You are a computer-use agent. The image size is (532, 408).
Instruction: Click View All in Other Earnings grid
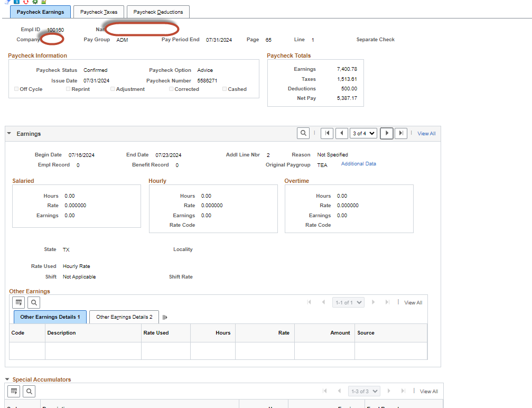[x=413, y=303]
